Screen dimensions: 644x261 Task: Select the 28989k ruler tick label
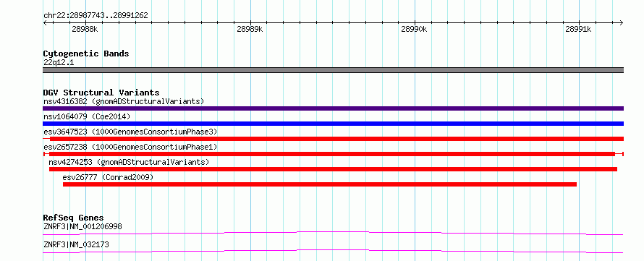(x=250, y=29)
